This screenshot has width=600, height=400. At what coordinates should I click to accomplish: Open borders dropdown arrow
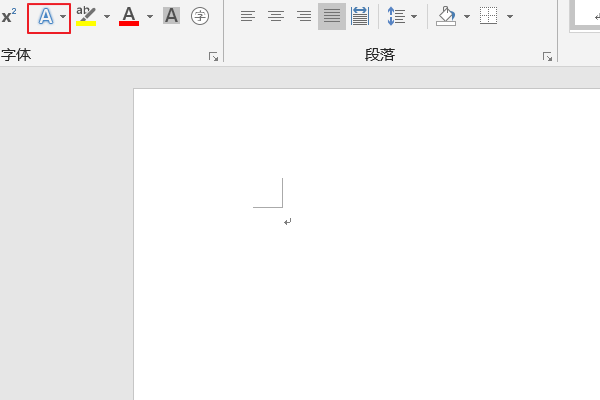(x=510, y=17)
